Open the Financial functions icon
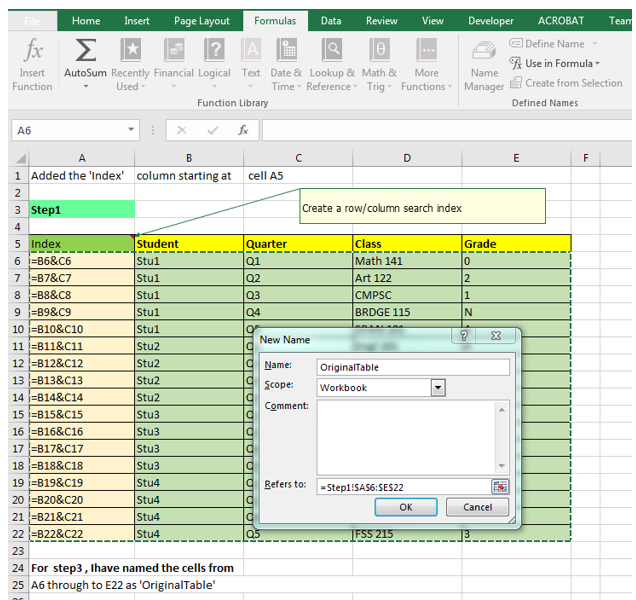Screen dimensions: 636x600 click(174, 50)
